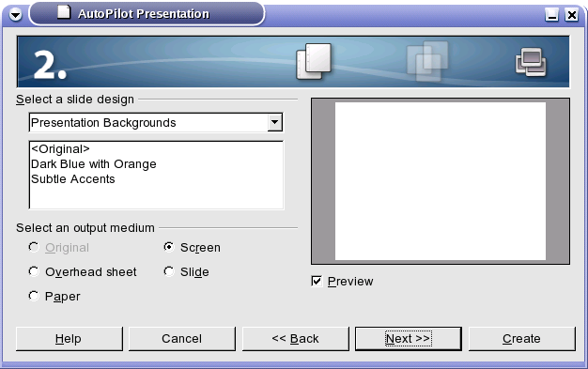The image size is (588, 369).
Task: Click the Presentation Backgrounds combo box field
Action: point(156,123)
